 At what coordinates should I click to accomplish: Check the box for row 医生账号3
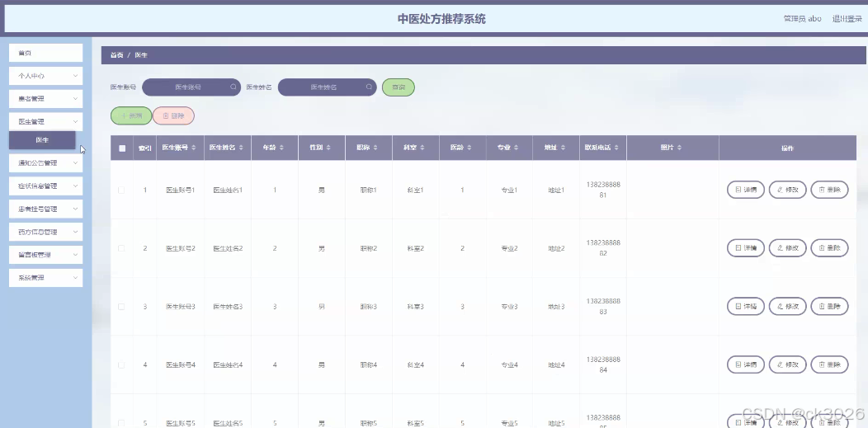click(122, 306)
